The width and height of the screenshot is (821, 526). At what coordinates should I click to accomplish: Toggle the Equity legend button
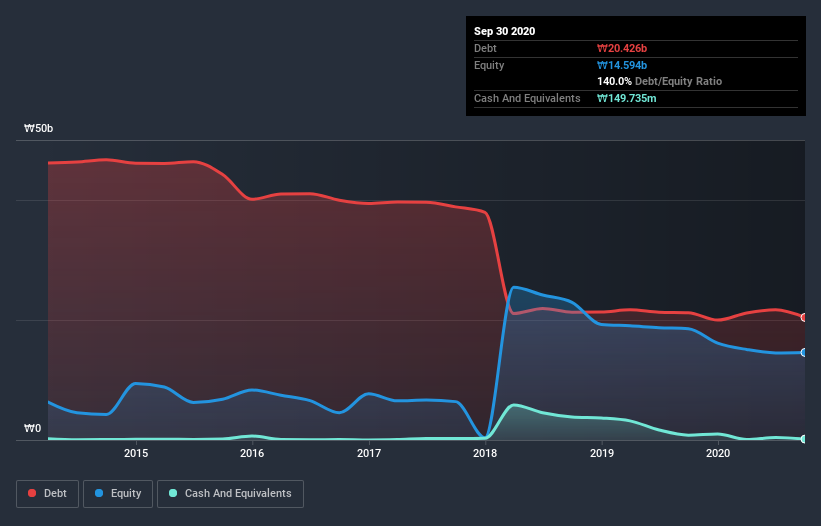[118, 494]
